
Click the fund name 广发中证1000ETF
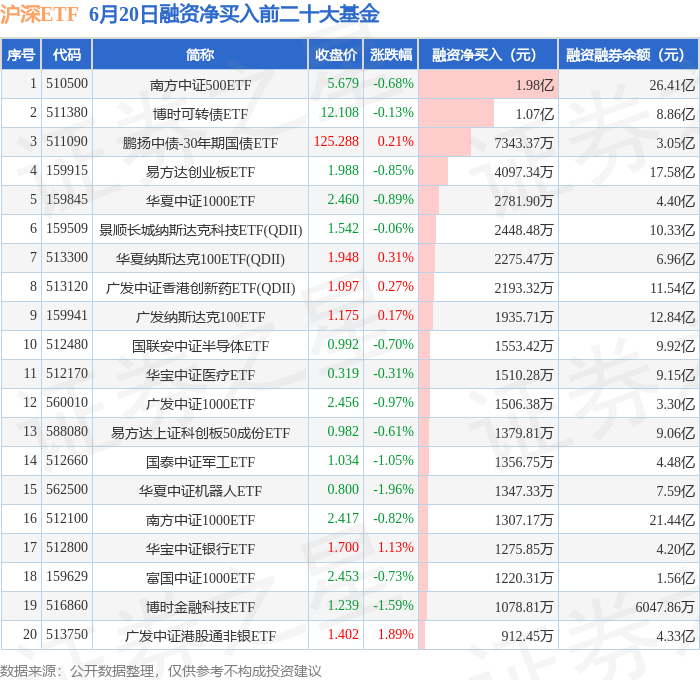click(200, 404)
